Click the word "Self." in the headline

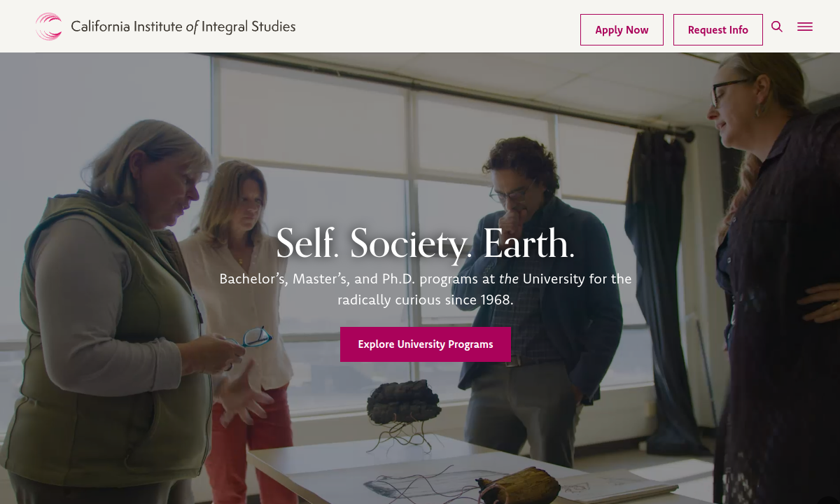click(307, 243)
